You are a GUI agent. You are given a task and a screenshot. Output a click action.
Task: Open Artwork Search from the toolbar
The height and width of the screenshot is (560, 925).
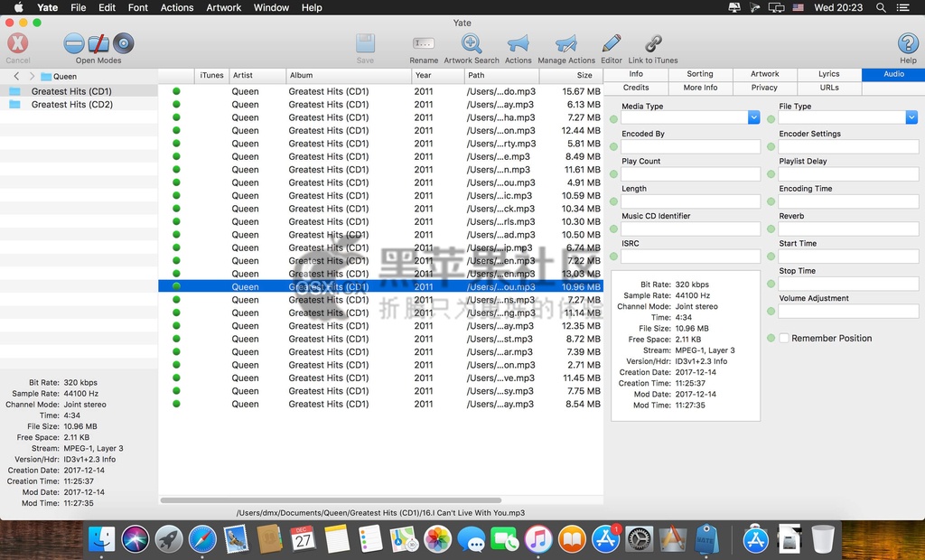(471, 43)
